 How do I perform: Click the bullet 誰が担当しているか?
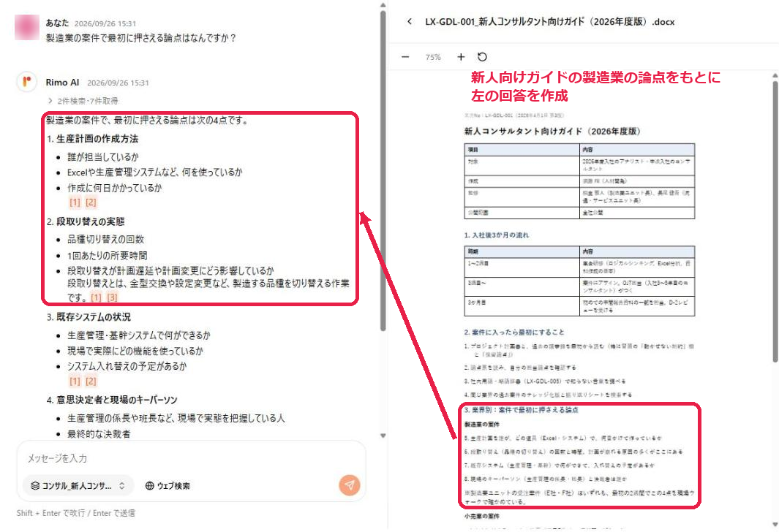click(x=103, y=157)
